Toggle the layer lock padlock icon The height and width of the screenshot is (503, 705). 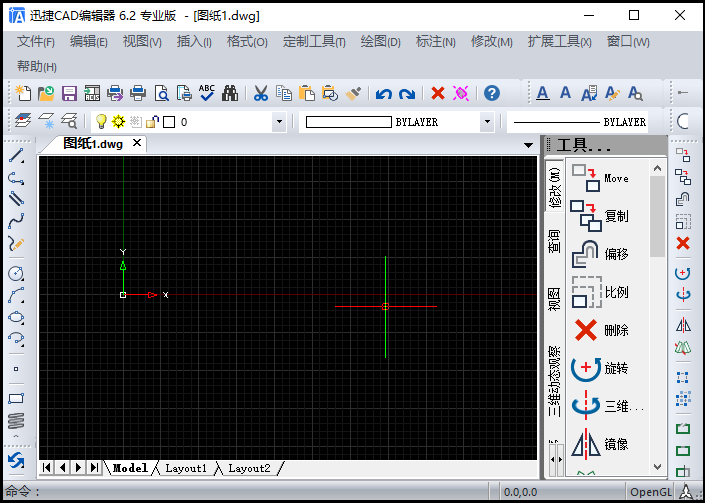[152, 122]
